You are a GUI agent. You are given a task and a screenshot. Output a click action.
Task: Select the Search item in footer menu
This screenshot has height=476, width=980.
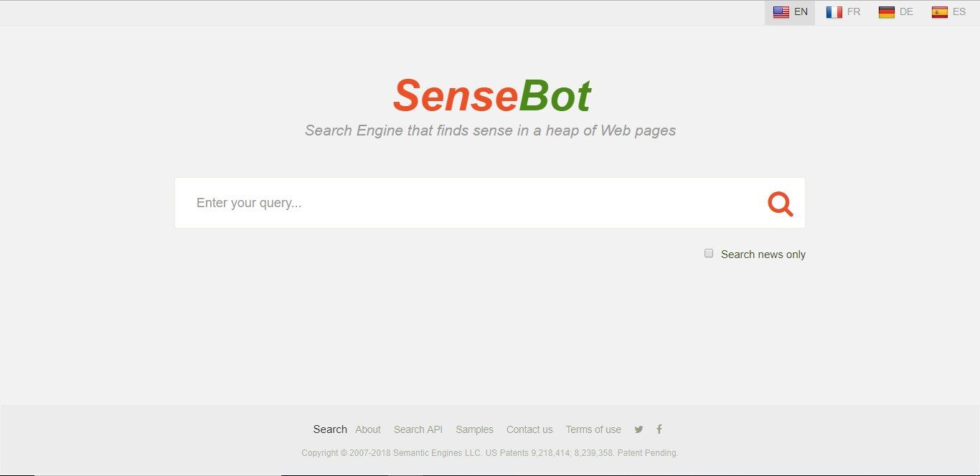click(x=330, y=429)
